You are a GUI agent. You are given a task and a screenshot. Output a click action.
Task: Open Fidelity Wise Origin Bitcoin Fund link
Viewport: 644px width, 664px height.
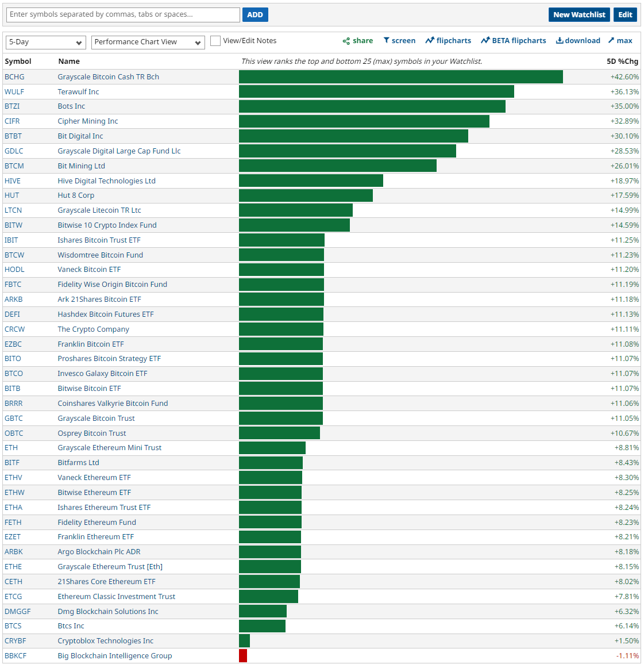coord(113,285)
